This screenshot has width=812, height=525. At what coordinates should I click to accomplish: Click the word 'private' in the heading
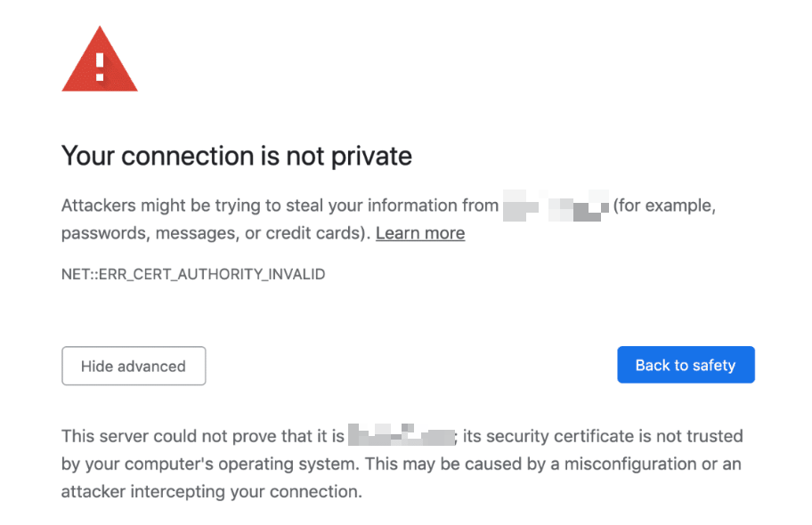(x=371, y=157)
